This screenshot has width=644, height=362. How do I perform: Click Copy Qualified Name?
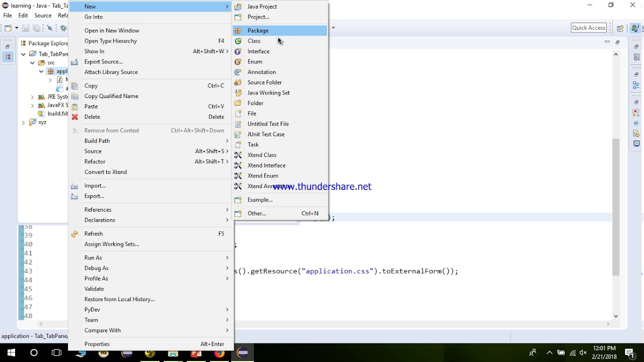pyautogui.click(x=150, y=96)
